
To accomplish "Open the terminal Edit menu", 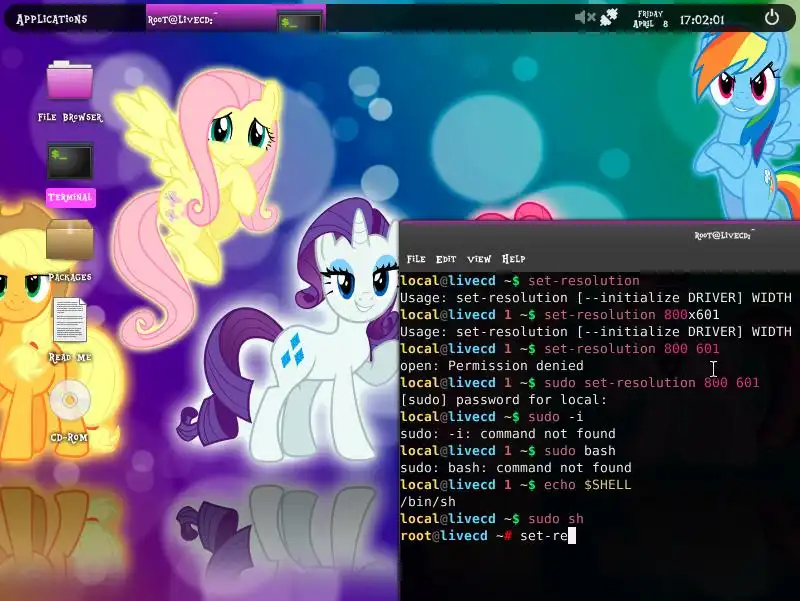I will coord(446,259).
